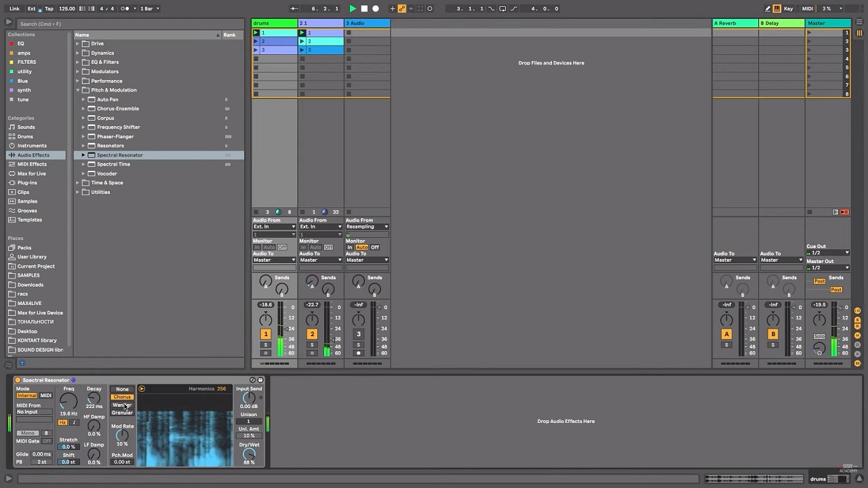Viewport: 868px width, 488px height.
Task: Solo the drums track
Action: [266, 345]
